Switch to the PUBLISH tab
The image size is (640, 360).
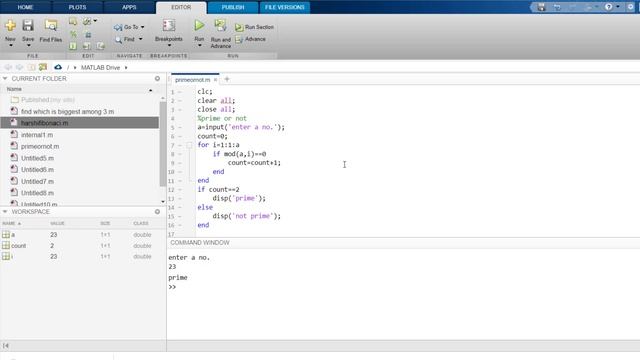tap(233, 7)
